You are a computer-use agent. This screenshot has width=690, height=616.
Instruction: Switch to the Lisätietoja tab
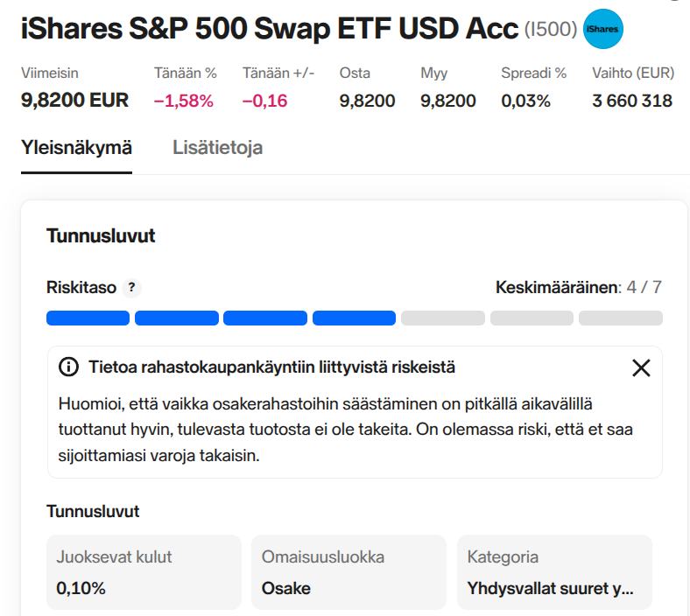(x=217, y=148)
